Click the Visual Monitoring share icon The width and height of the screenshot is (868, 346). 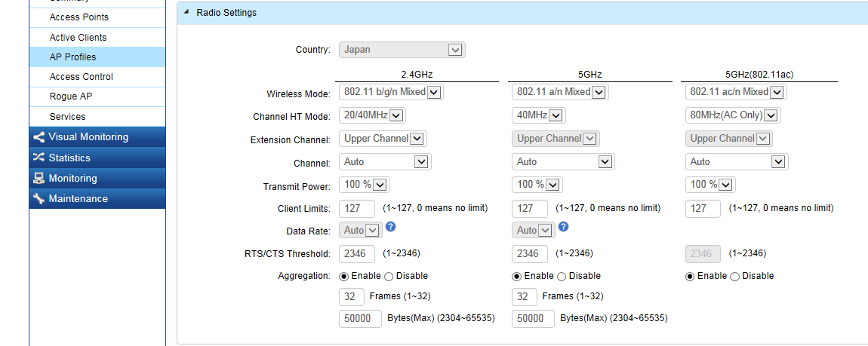click(x=38, y=137)
